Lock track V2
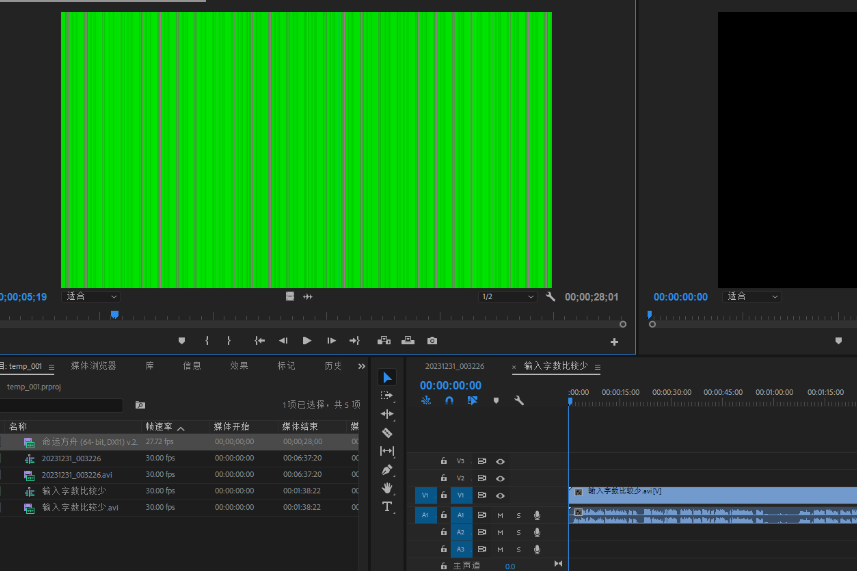The image size is (857, 571). click(x=444, y=478)
